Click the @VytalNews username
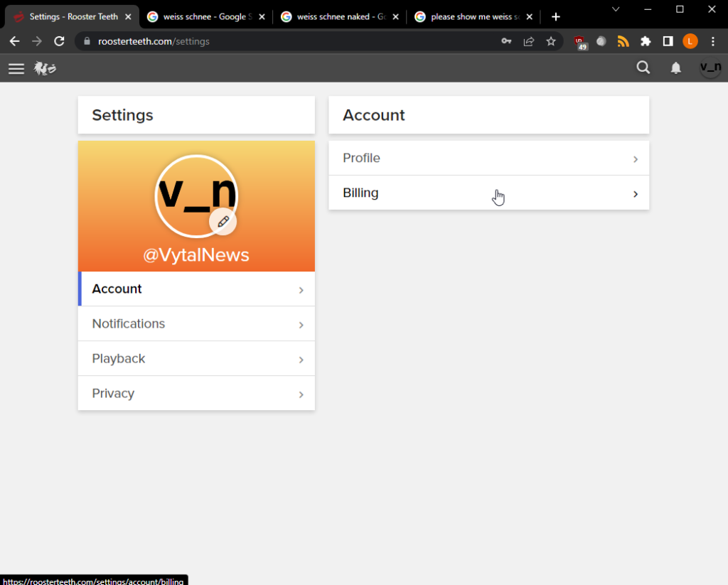 (x=196, y=255)
